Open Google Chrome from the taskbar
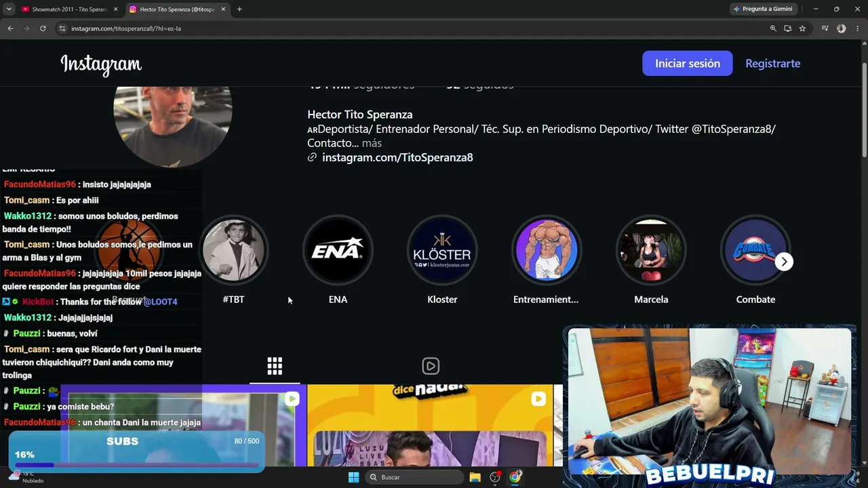This screenshot has height=488, width=868. [515, 477]
